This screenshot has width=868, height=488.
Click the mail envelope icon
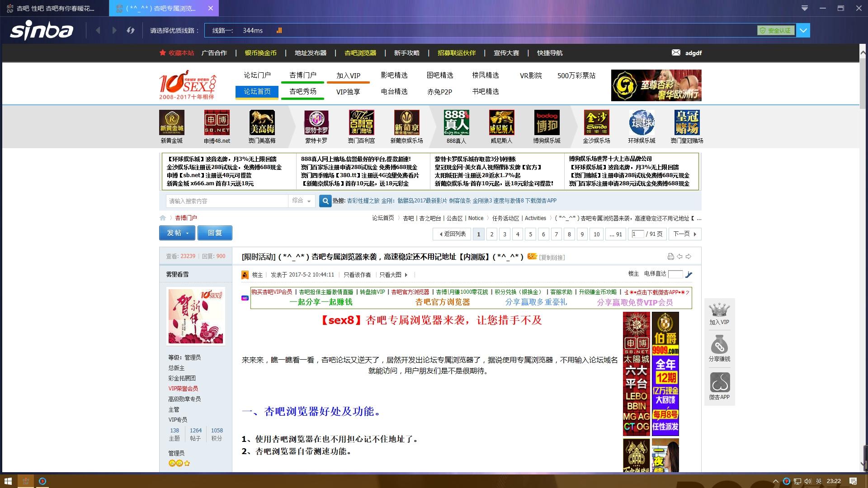pyautogui.click(x=676, y=52)
